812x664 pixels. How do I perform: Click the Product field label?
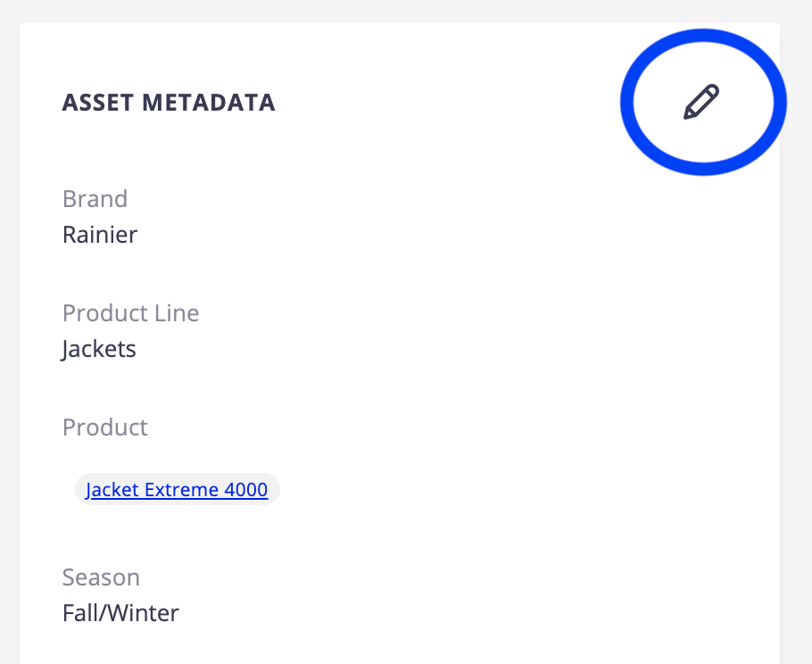pyautogui.click(x=105, y=427)
